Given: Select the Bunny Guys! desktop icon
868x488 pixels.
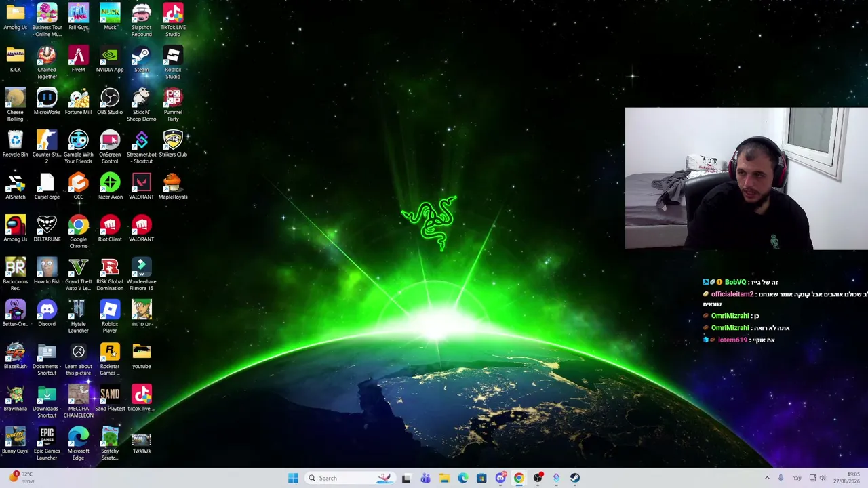Looking at the screenshot, I should 15,441.
